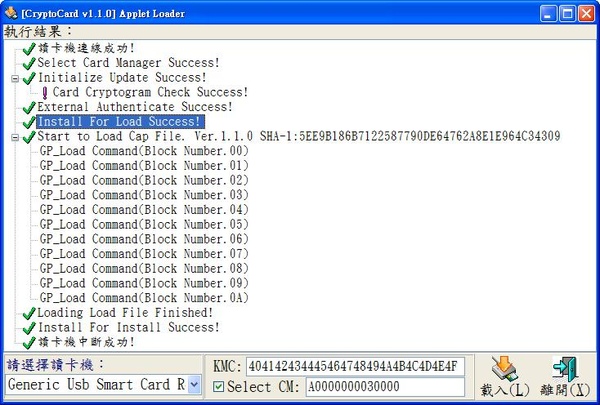Select the External Authenticate Success! row
Image resolution: width=600 pixels, height=405 pixels.
[135, 107]
